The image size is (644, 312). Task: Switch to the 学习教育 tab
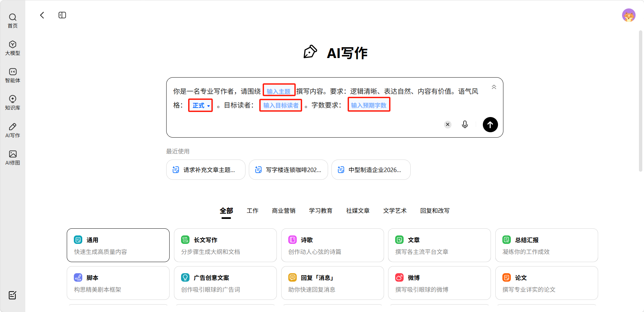(x=321, y=211)
